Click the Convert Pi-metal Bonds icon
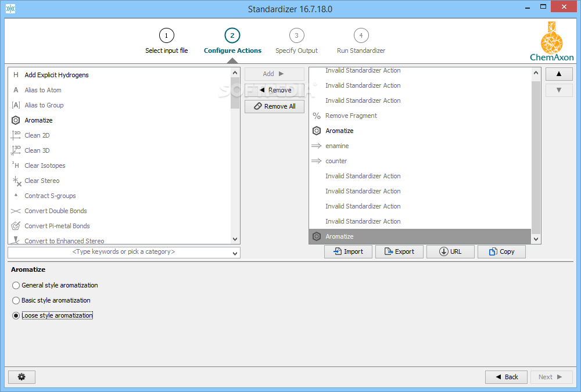581x392 pixels. [x=16, y=226]
